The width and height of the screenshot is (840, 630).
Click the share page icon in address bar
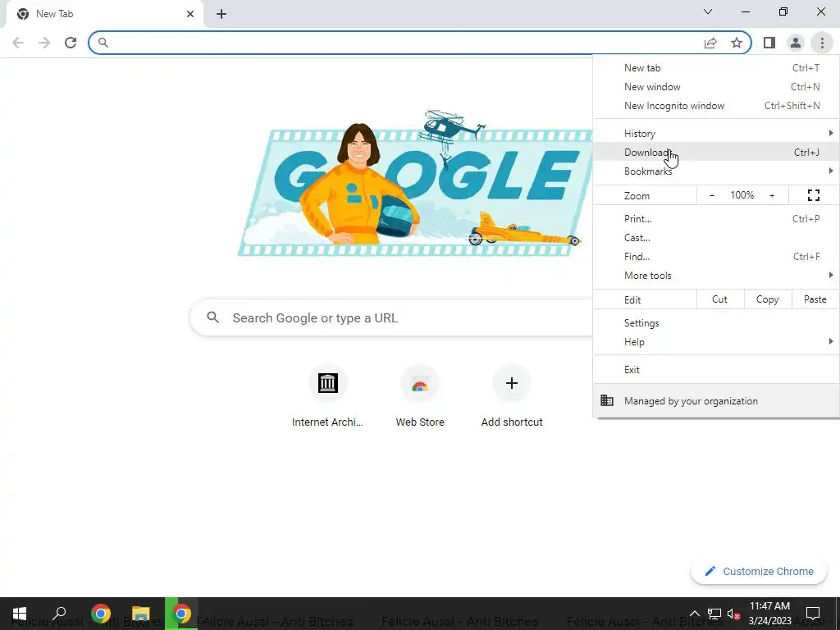point(710,43)
